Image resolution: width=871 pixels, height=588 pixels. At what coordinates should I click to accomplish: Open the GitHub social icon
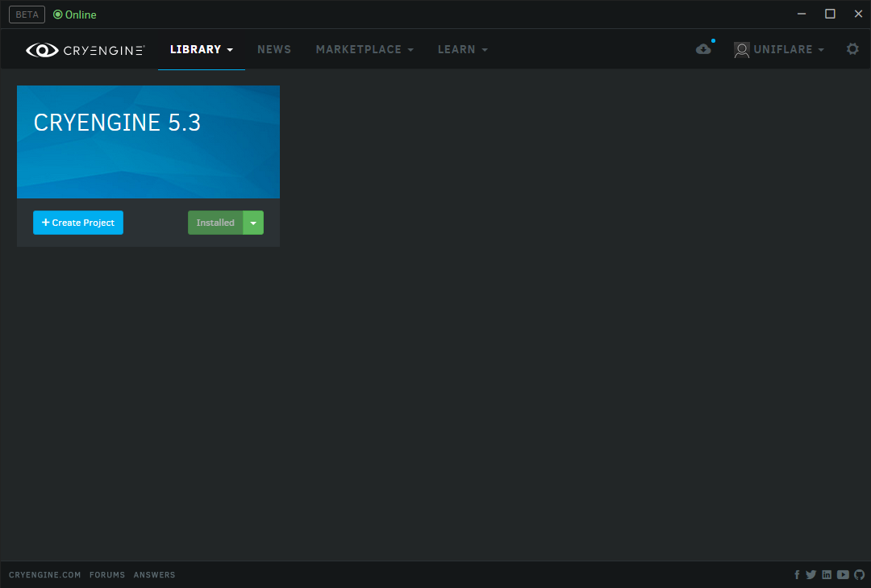pos(860,574)
